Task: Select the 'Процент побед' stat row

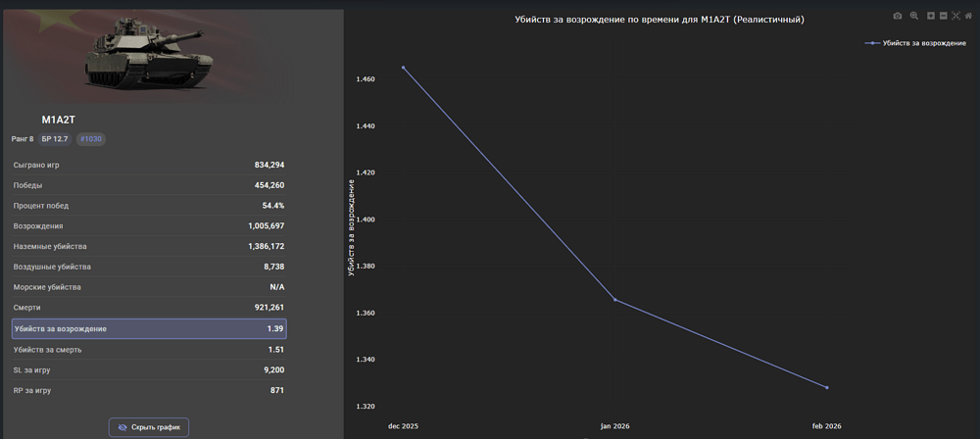Action: [x=149, y=206]
